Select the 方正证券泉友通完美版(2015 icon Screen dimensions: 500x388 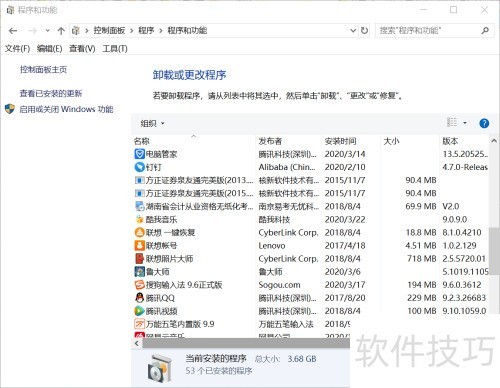[x=139, y=193]
